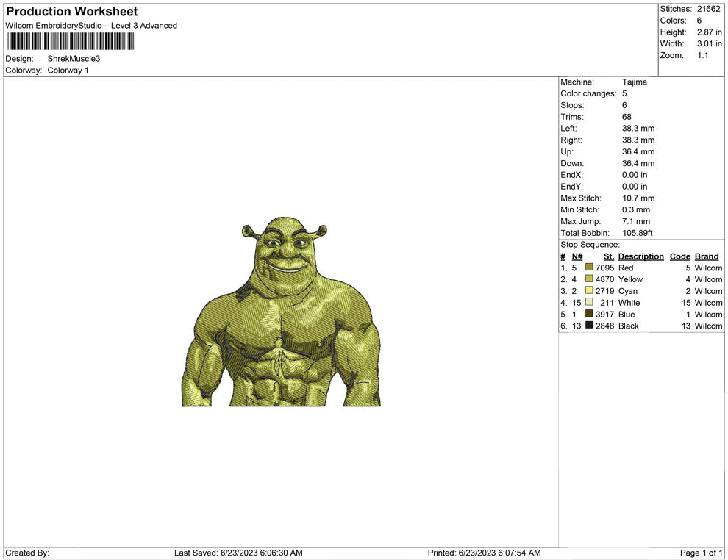Screen dimensions: 728x560
Task: Click the stitch count 2719 in Cyan row
Action: [605, 291]
